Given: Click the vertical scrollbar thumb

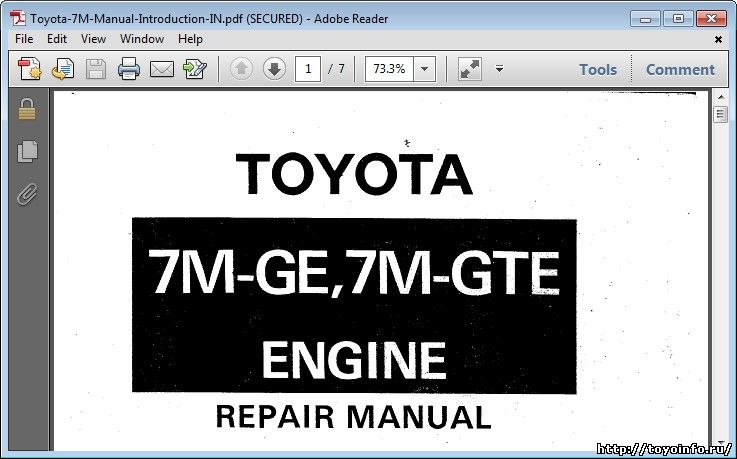Looking at the screenshot, I should [720, 114].
